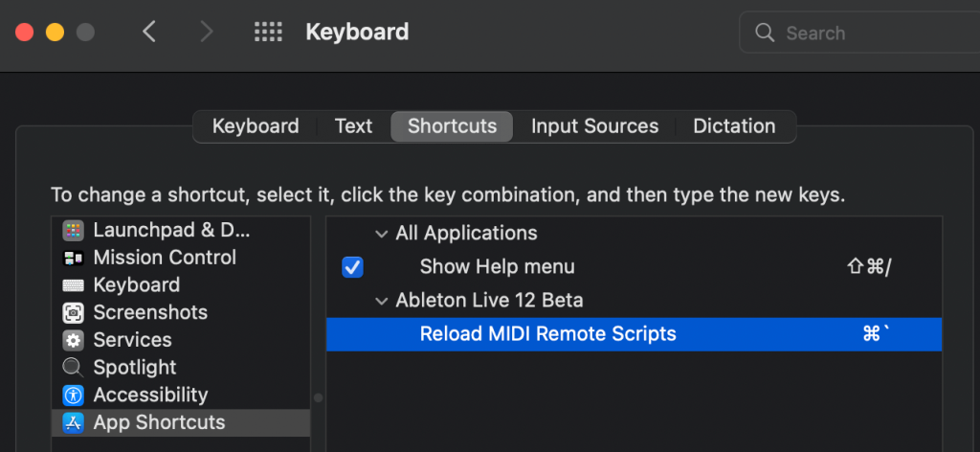Click the forward arrow button
The width and height of the screenshot is (980, 452).
(206, 32)
